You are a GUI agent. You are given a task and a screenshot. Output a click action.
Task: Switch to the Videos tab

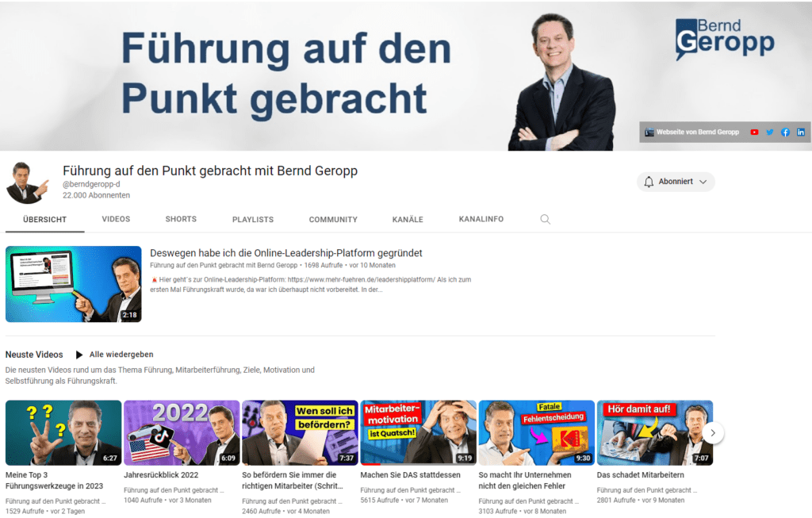[x=116, y=219]
